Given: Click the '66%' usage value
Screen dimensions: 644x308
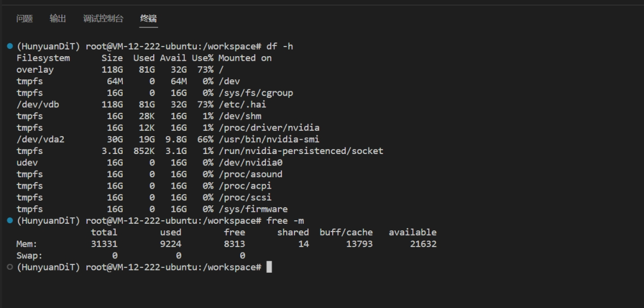Looking at the screenshot, I should (205, 140).
